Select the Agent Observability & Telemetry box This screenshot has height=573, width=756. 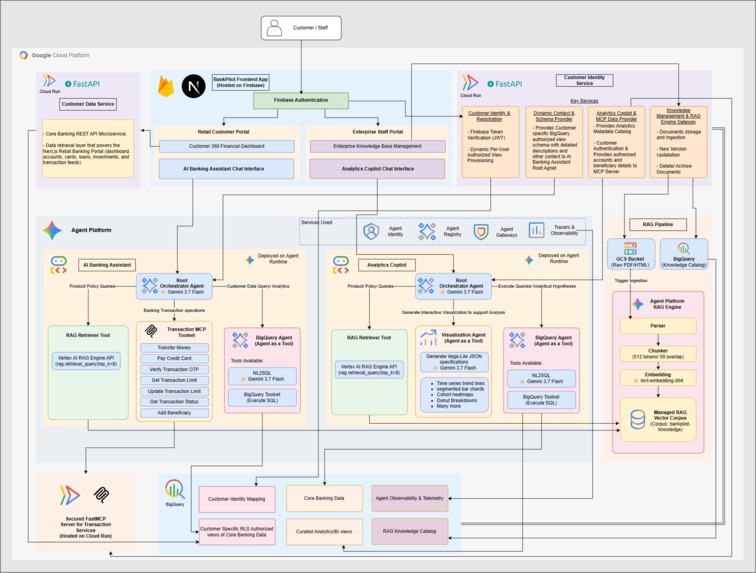tap(409, 498)
